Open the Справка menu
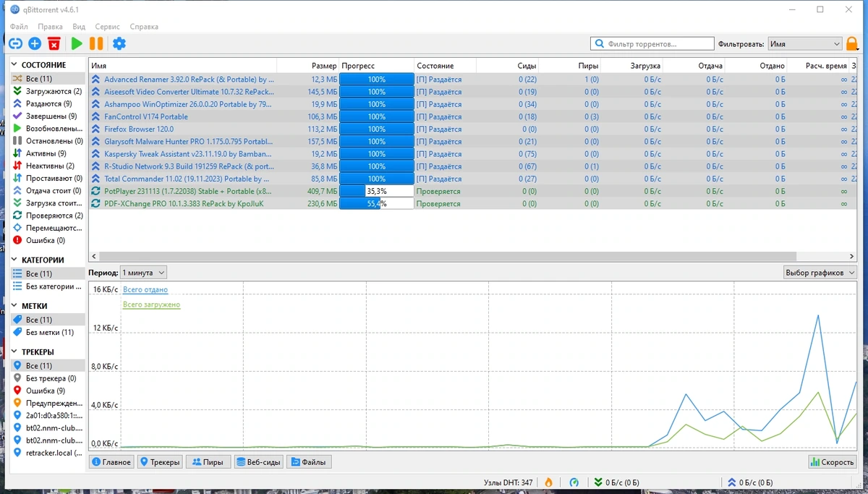868x494 pixels. 144,27
